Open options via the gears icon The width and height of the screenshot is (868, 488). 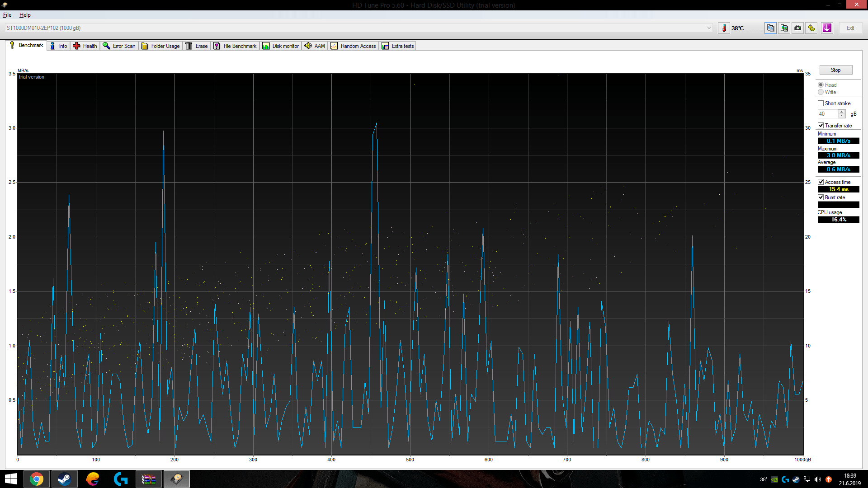click(x=811, y=28)
